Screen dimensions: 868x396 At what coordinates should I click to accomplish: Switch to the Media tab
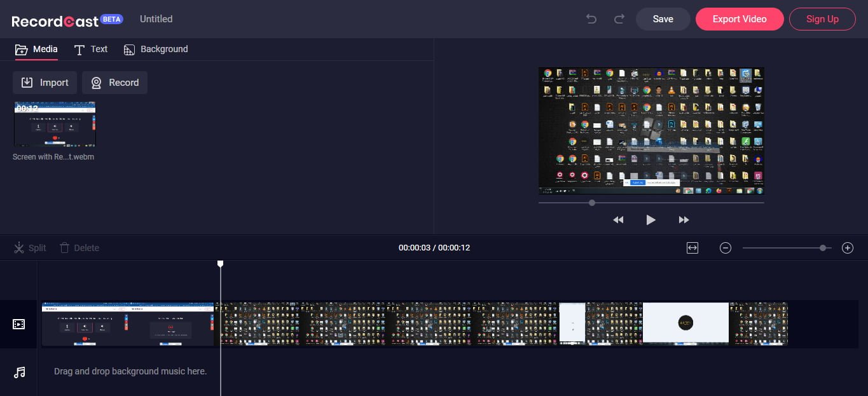(x=36, y=49)
